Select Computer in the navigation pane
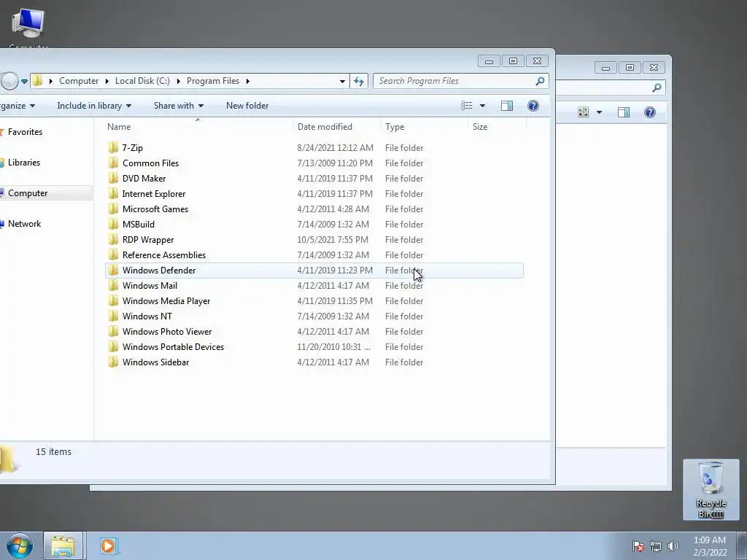747x560 pixels. point(28,192)
